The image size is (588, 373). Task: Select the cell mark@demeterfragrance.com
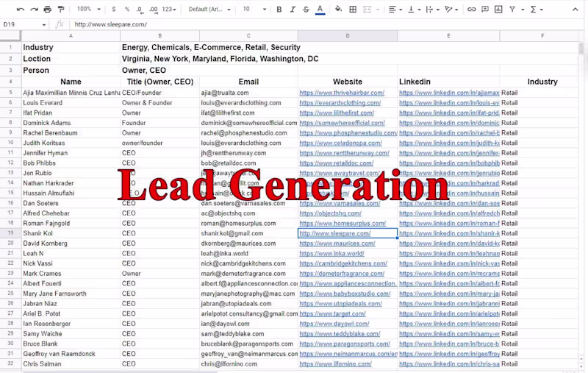[248, 274]
